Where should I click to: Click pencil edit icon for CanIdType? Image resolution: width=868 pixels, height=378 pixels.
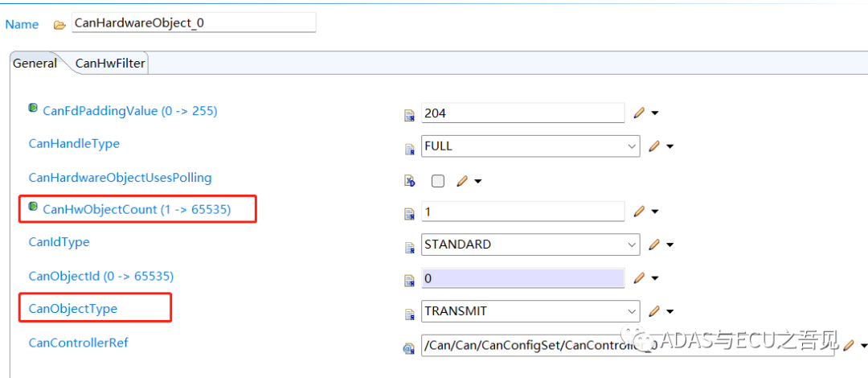654,244
